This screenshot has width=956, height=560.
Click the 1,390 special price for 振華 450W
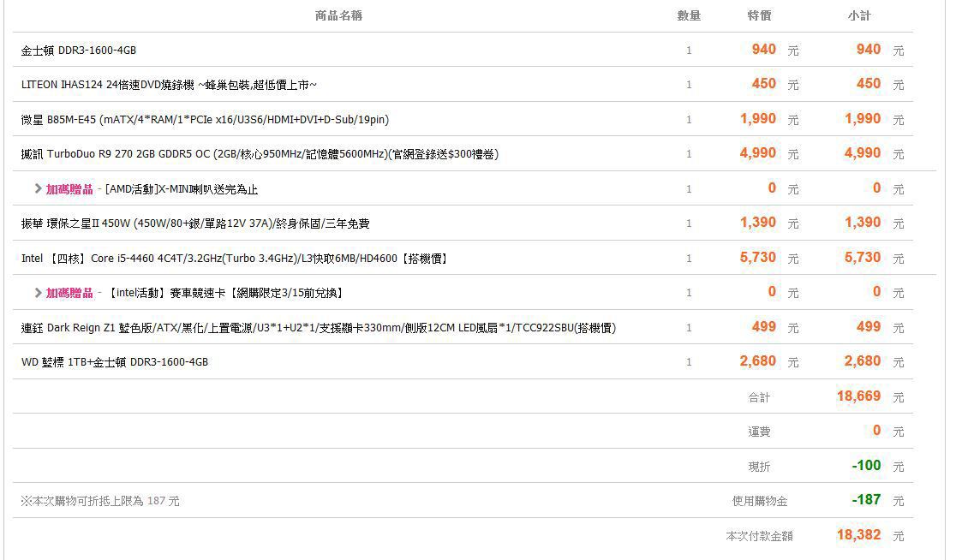[x=758, y=223]
